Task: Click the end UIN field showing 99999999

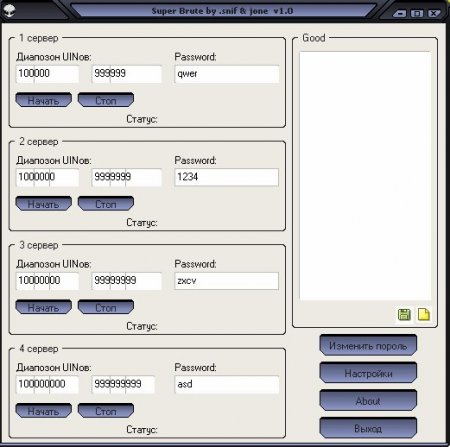Action: point(126,281)
